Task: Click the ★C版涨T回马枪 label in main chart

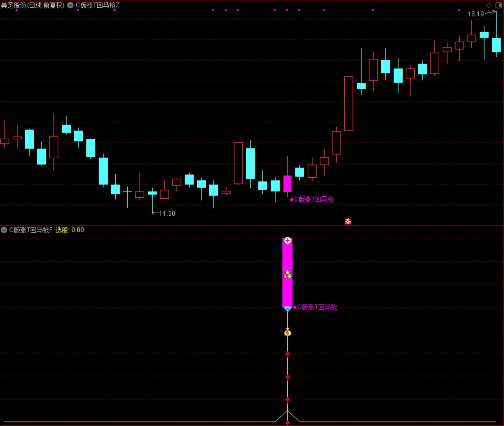Action: pyautogui.click(x=311, y=199)
